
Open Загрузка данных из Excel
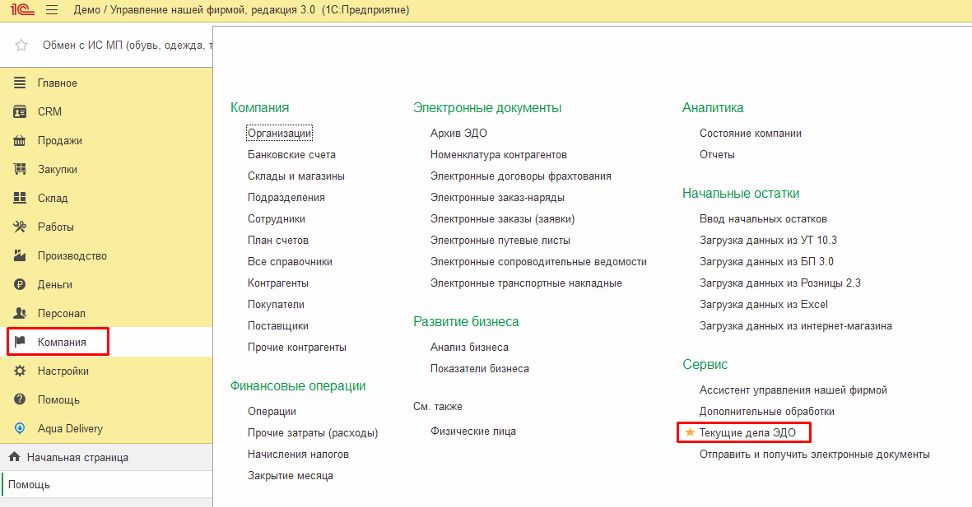click(x=763, y=304)
